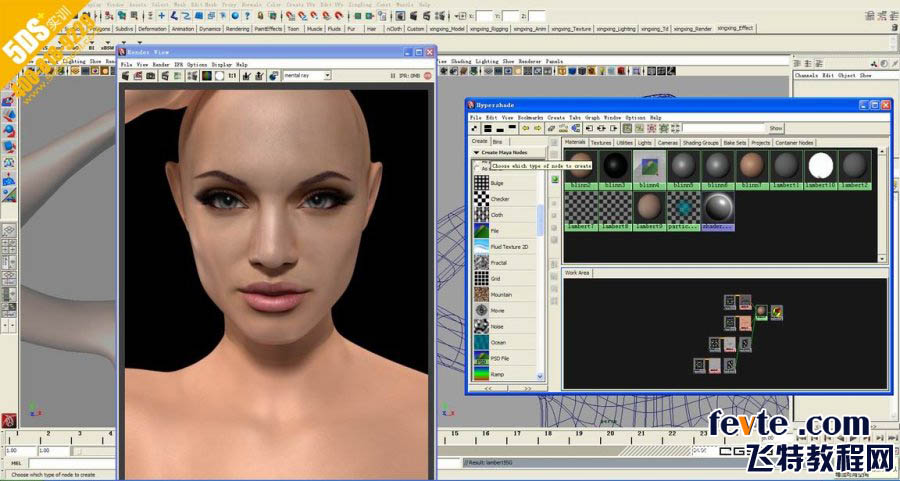
Task: Collapse the Create Maya Nodes section
Action: (x=475, y=152)
